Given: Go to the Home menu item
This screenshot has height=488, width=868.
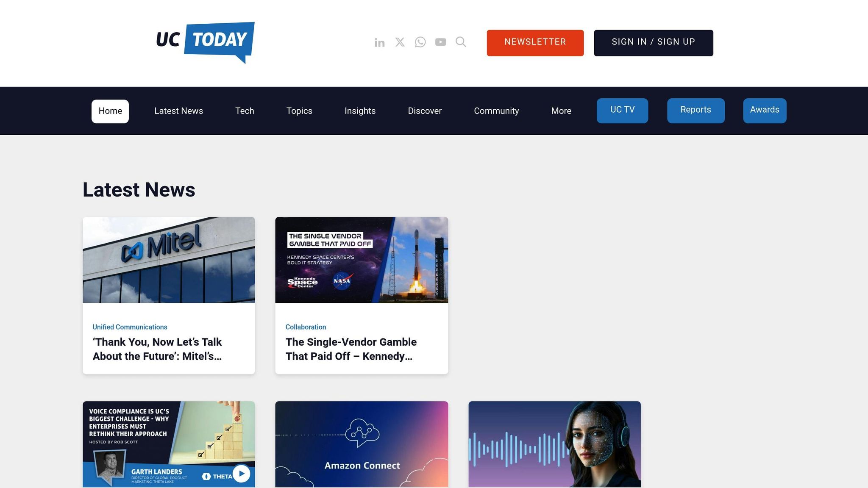Looking at the screenshot, I should [110, 111].
